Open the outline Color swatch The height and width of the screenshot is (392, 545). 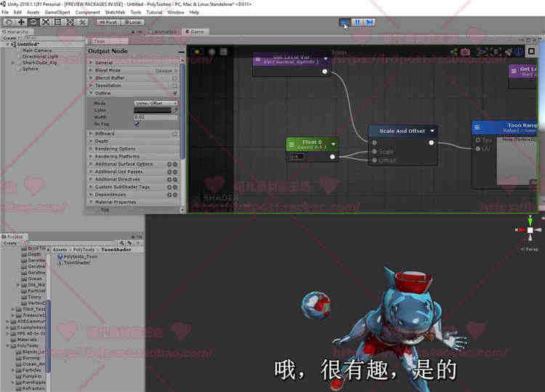[x=153, y=110]
